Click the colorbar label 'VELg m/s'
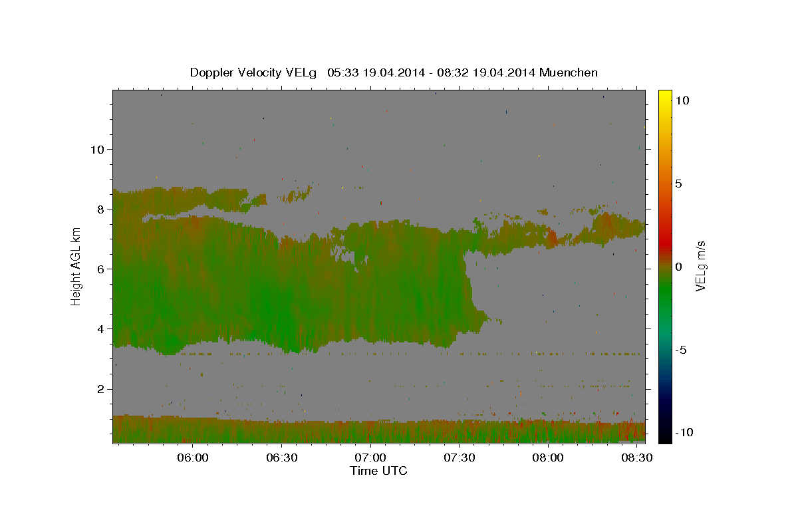 point(700,267)
